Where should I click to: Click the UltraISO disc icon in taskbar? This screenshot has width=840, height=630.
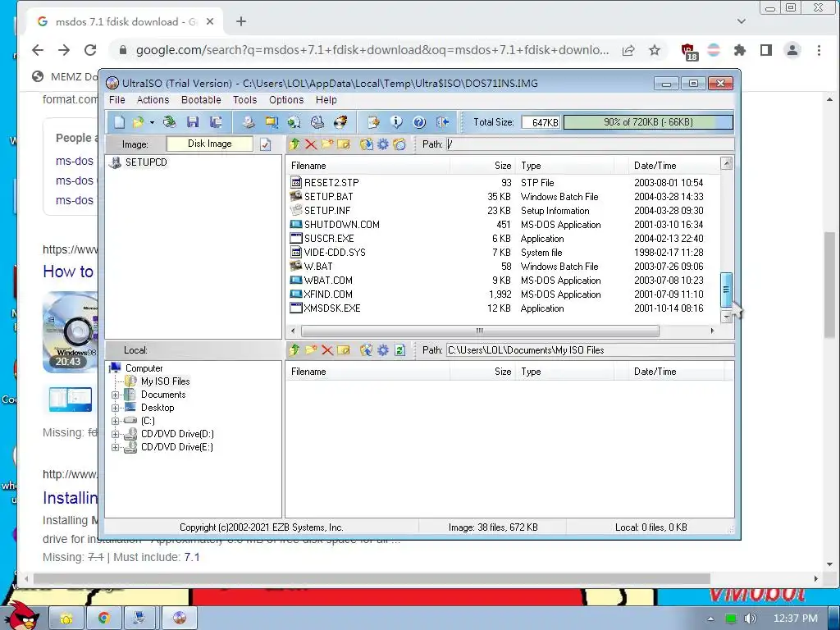[x=180, y=618]
